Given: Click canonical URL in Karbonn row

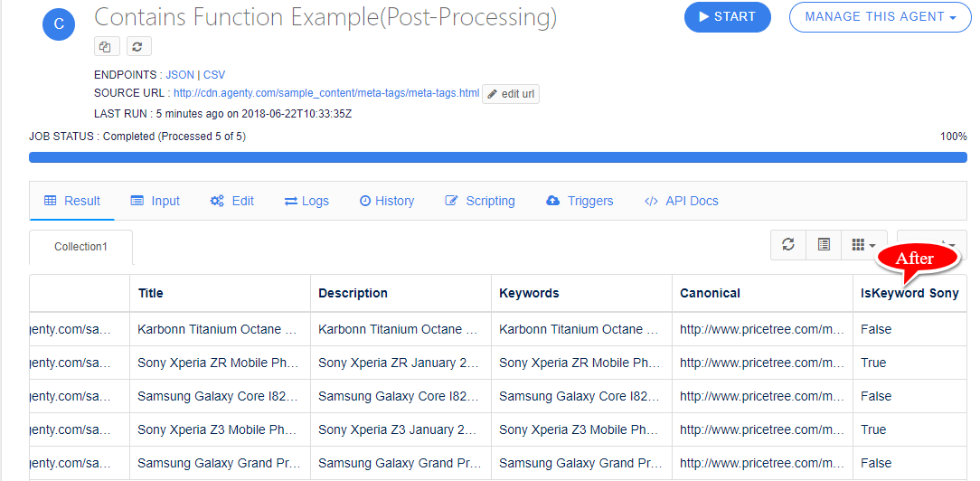Looking at the screenshot, I should (x=762, y=329).
